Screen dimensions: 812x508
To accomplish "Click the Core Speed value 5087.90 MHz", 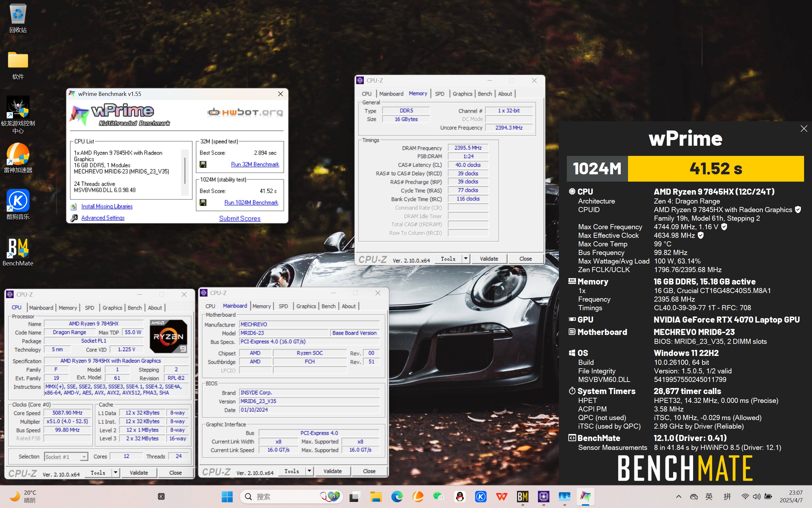I will tap(67, 413).
